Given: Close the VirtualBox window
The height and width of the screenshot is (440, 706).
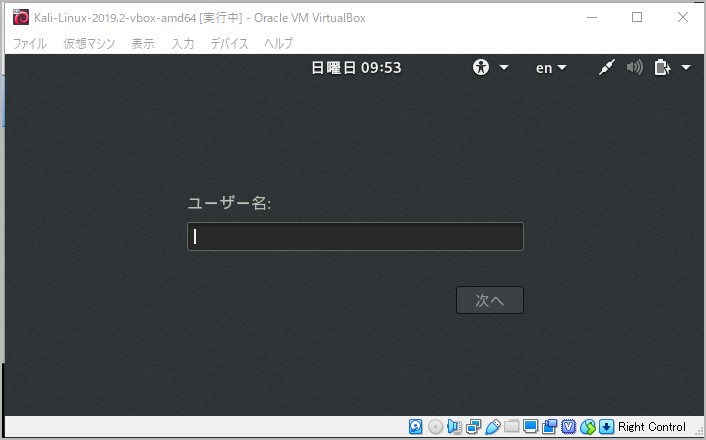Looking at the screenshot, I should click(x=683, y=18).
